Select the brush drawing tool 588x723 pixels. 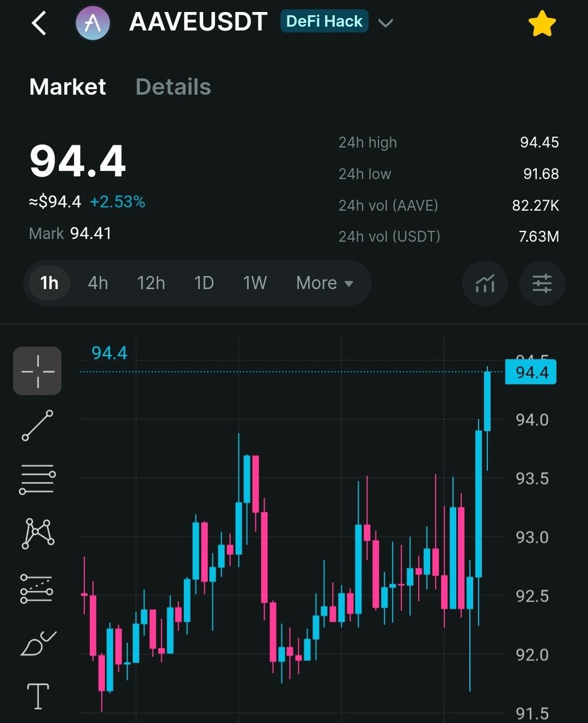[37, 642]
